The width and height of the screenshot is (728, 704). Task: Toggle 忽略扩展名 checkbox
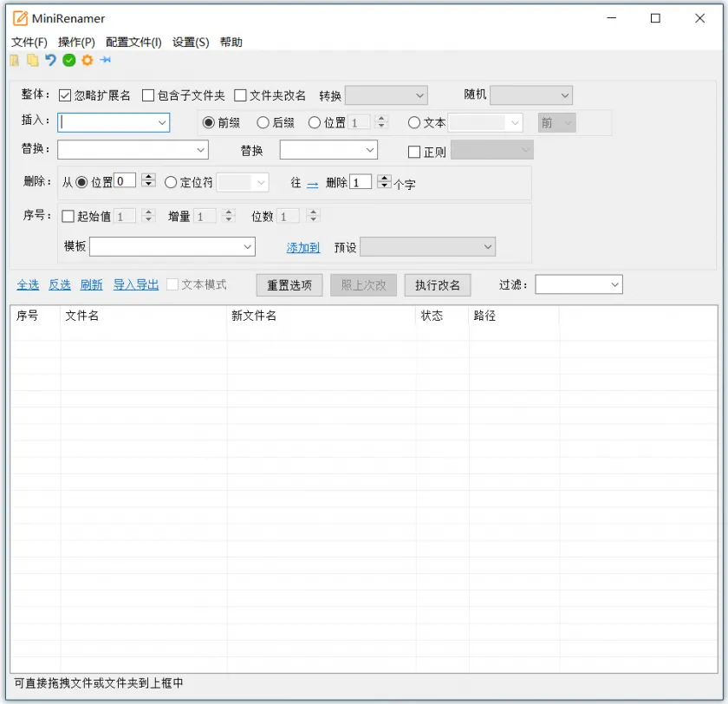[x=64, y=95]
